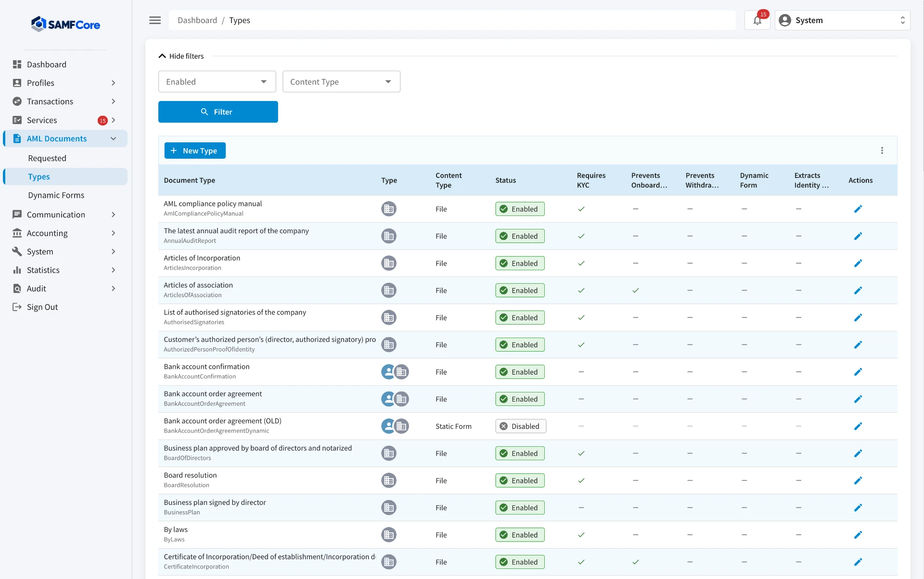
Task: Expand the Transactions sidebar menu
Action: point(64,101)
